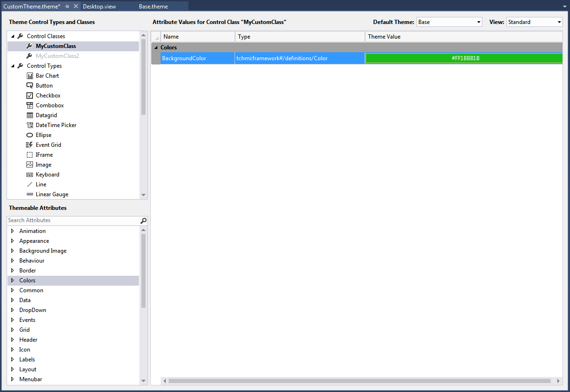The image size is (570, 392).
Task: Click the DateTime Picker control icon
Action: pyautogui.click(x=30, y=125)
